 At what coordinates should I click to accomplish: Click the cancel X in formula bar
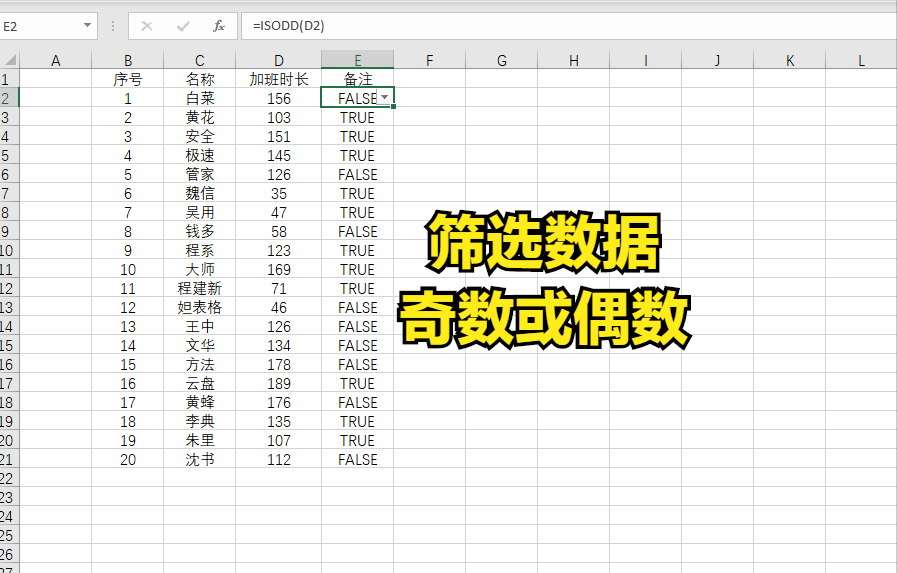(147, 26)
